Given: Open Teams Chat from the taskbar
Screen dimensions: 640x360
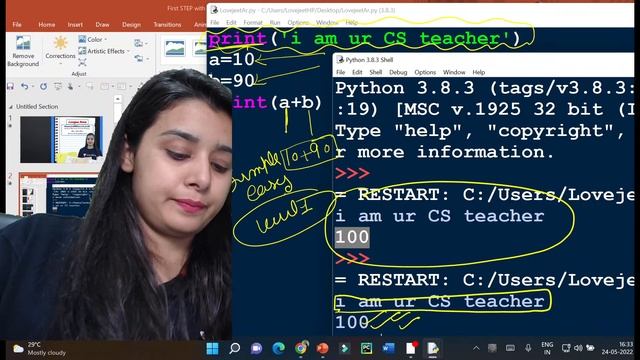Looking at the screenshot, I should tap(256, 349).
